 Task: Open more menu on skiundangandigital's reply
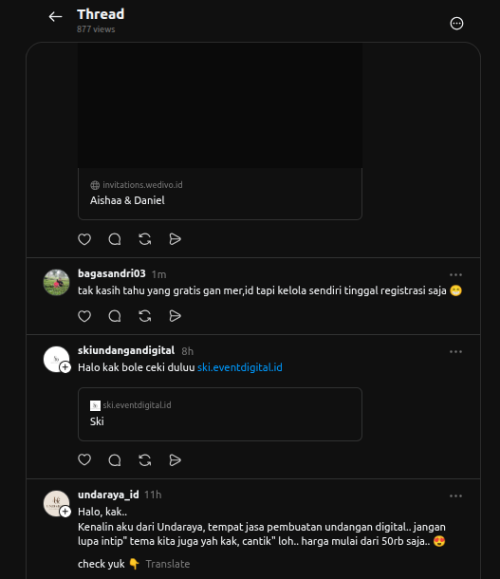pos(456,352)
